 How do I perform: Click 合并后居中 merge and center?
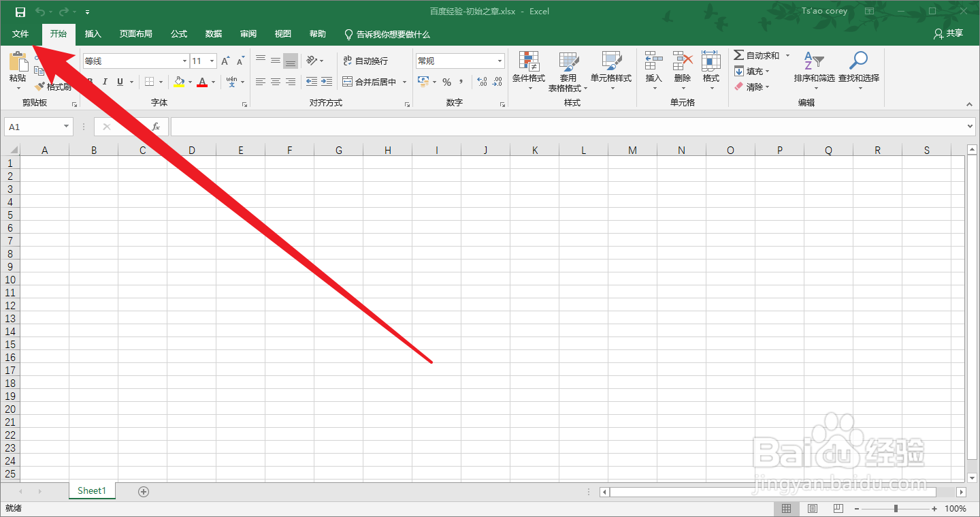coord(370,82)
